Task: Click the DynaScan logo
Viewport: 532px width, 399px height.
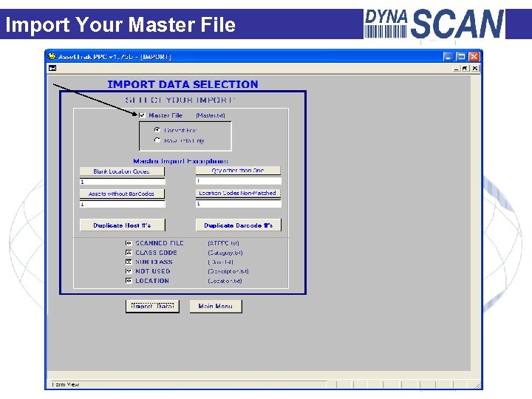Action: click(x=434, y=24)
